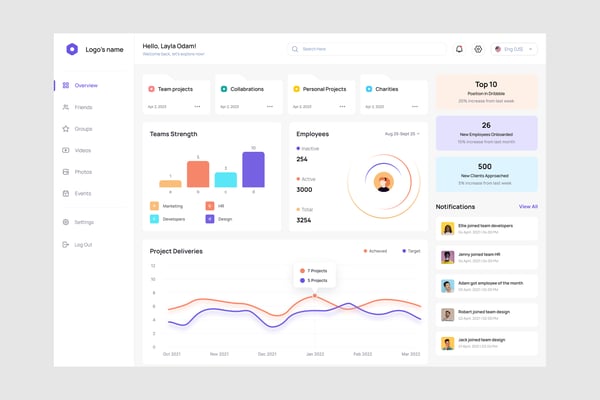Click in the Search here field
Image resolution: width=600 pixels, height=400 pixels.
[367, 49]
